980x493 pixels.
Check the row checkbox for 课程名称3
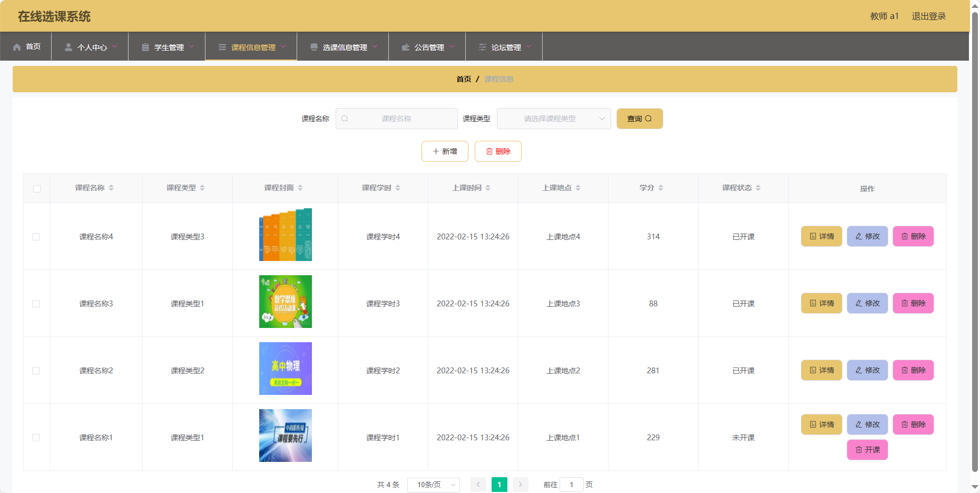(x=36, y=304)
